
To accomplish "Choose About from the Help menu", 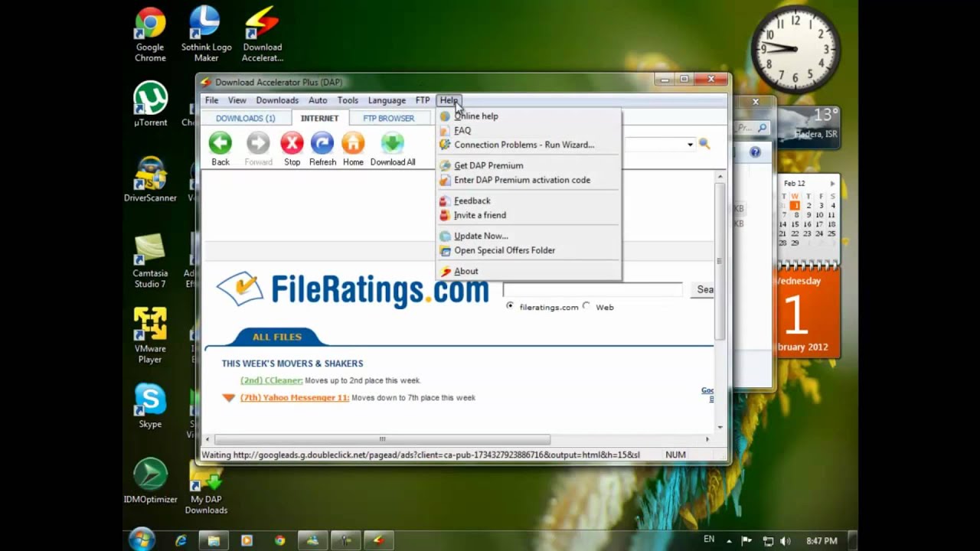I will tap(528, 271).
